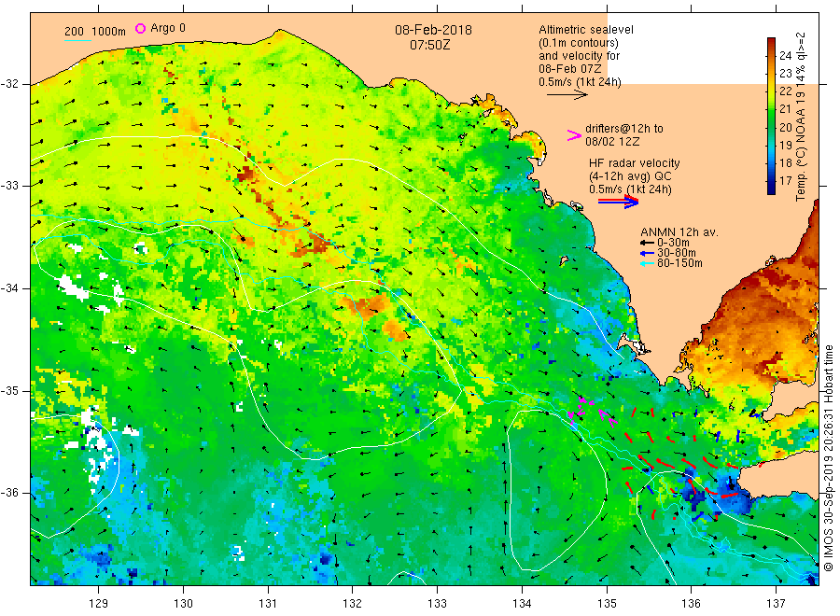The width and height of the screenshot is (840, 616).
Task: Click the magenta drifters arrowhead symbol
Action: (574, 135)
